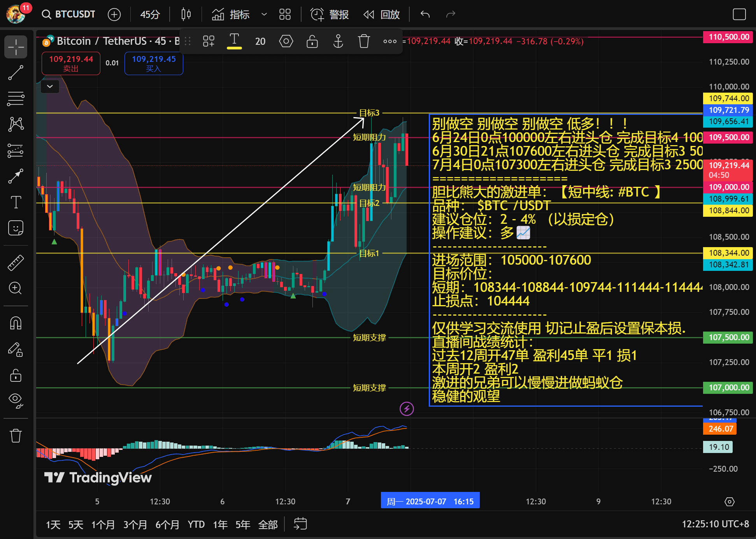Click the 110,500.00 red price label

(728, 37)
